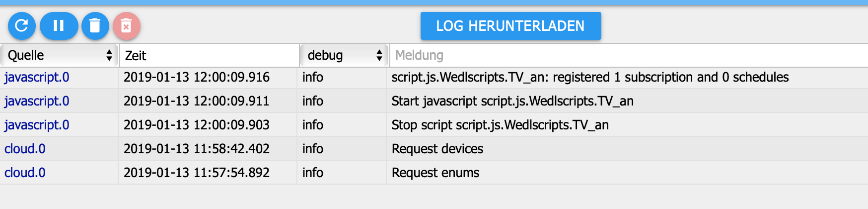Click javascript.0 link in Start javascript row
Viewport: 868px width, 209px height.
point(37,101)
